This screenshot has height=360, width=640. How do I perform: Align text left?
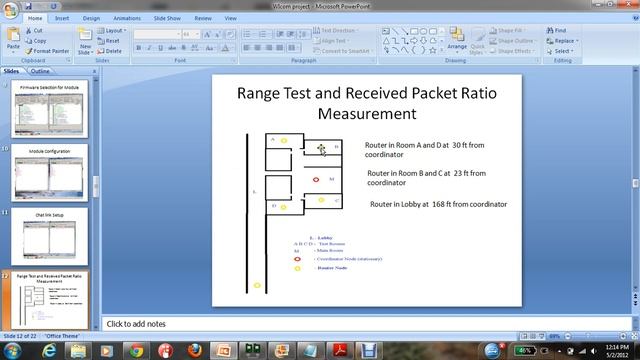click(x=247, y=48)
